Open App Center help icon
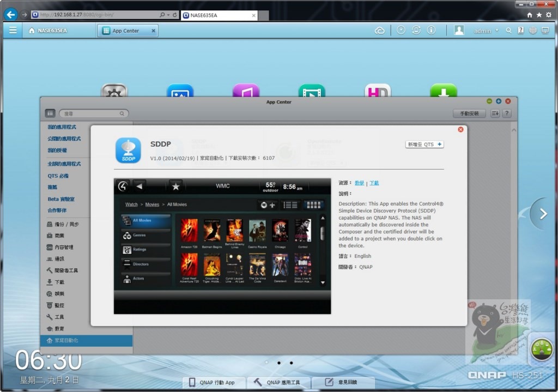This screenshot has width=558, height=392. tap(507, 113)
